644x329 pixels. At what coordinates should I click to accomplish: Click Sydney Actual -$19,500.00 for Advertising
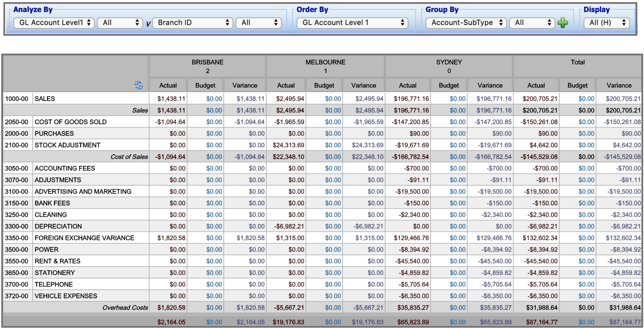pyautogui.click(x=412, y=192)
